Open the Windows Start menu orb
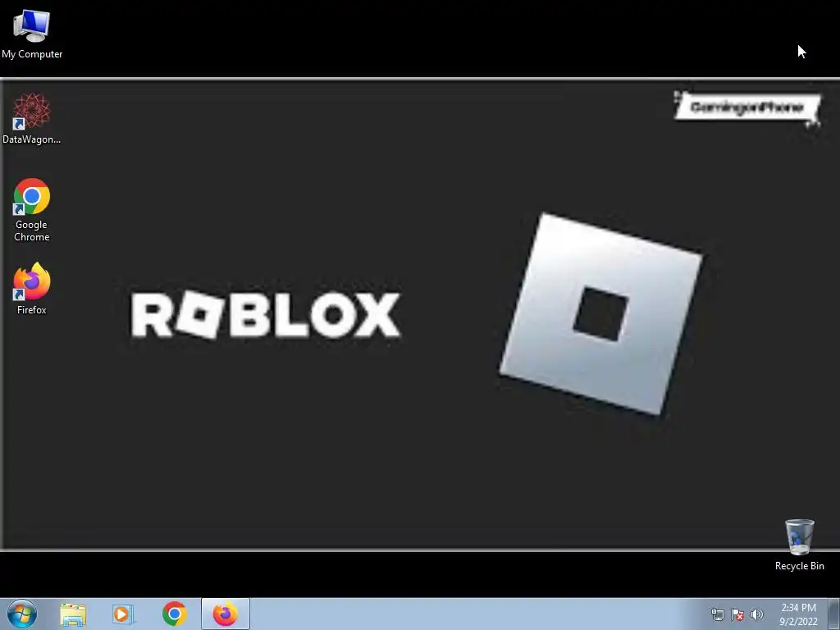This screenshot has width=840, height=630. [22, 614]
